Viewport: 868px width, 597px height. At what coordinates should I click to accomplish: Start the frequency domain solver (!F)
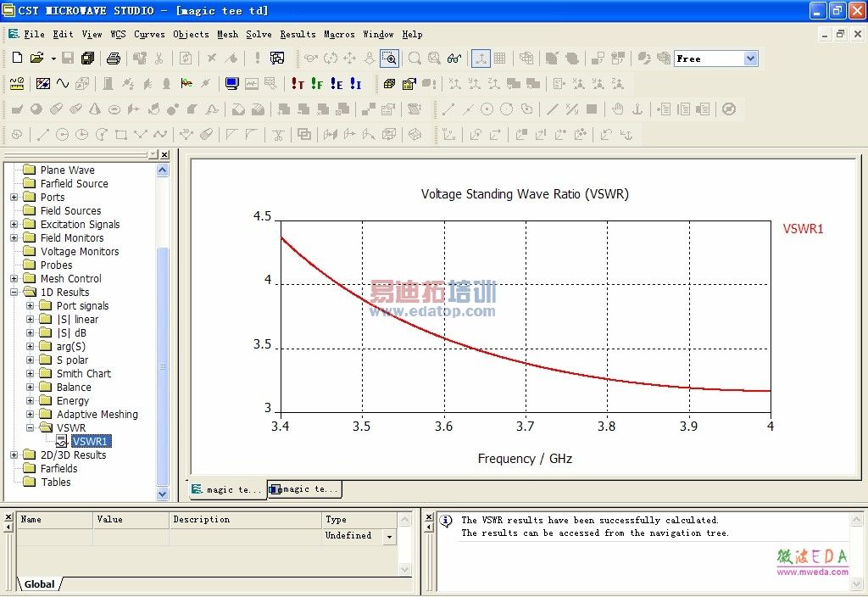click(317, 84)
